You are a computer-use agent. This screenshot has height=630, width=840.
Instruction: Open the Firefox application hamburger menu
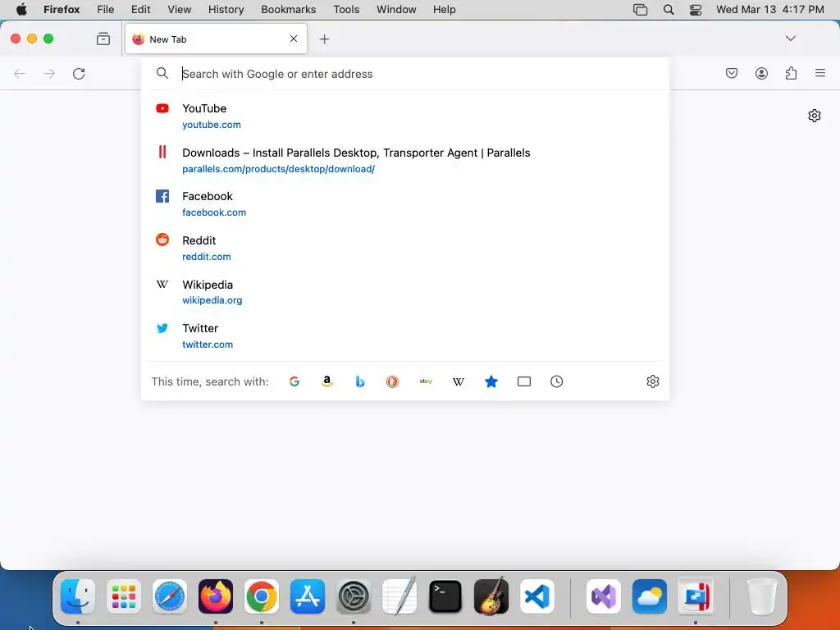820,73
